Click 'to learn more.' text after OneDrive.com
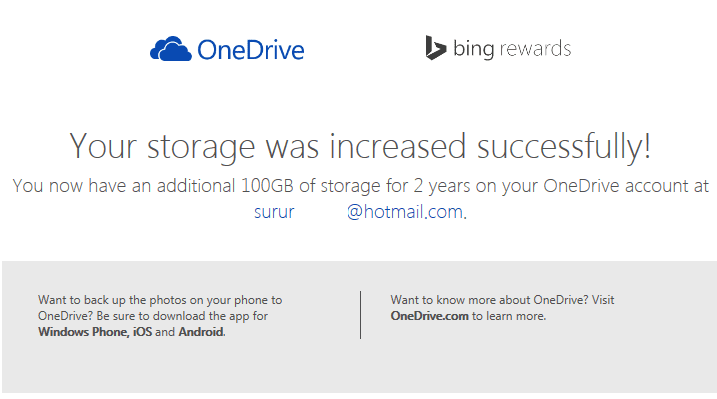This screenshot has width=717, height=399. [509, 316]
